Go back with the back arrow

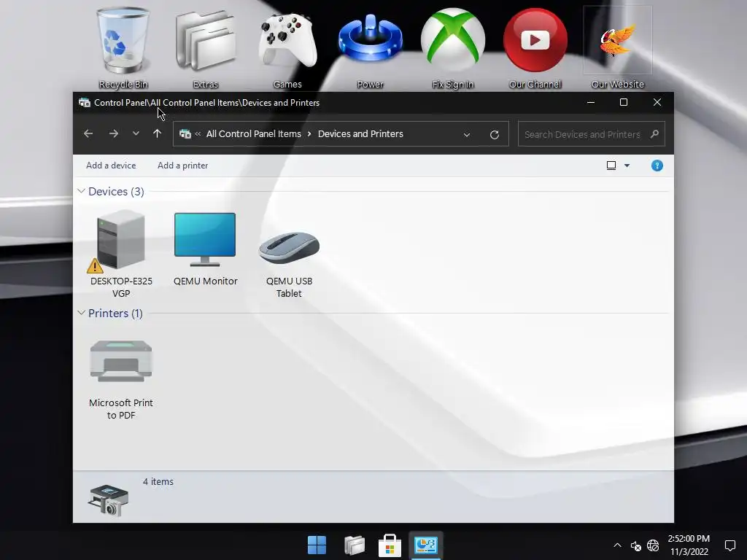[x=88, y=134]
